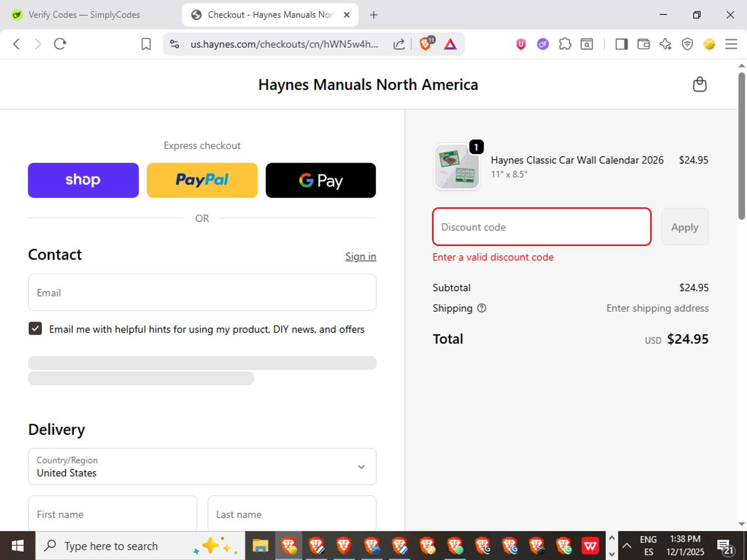Click the yellow profile avatar icon

(709, 44)
